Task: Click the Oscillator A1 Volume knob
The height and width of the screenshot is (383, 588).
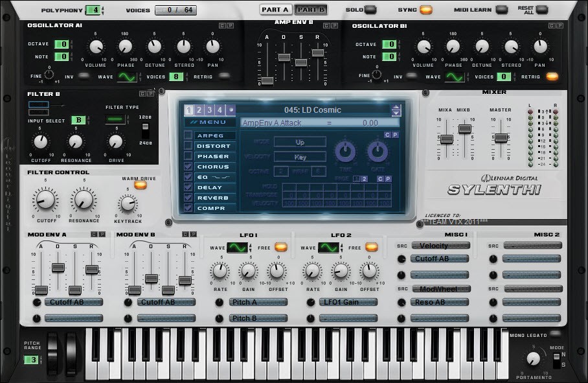Action: pos(96,47)
